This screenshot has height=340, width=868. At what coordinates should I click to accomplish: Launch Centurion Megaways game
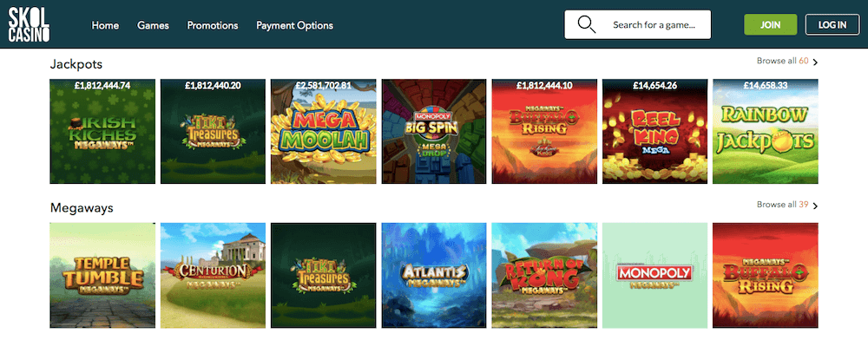click(x=214, y=275)
